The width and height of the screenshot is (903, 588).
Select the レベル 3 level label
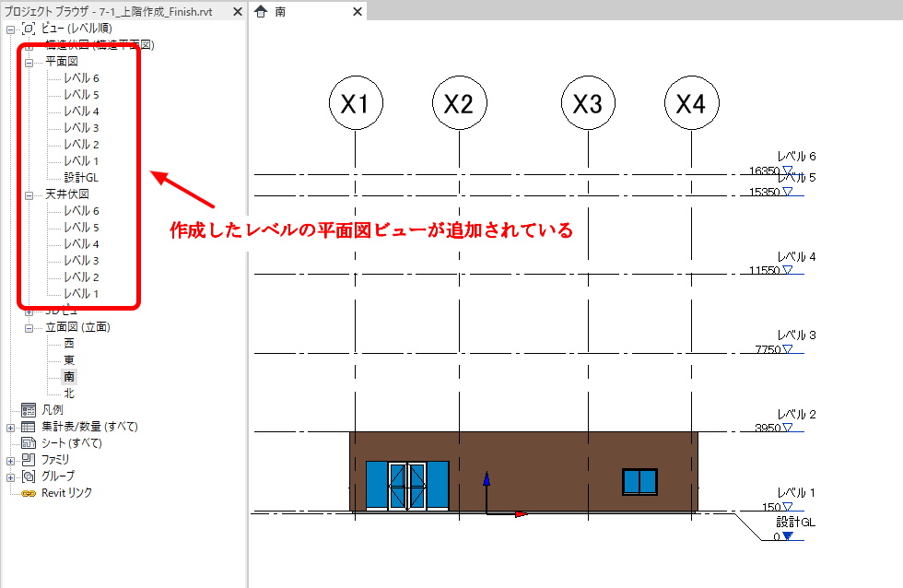click(796, 335)
